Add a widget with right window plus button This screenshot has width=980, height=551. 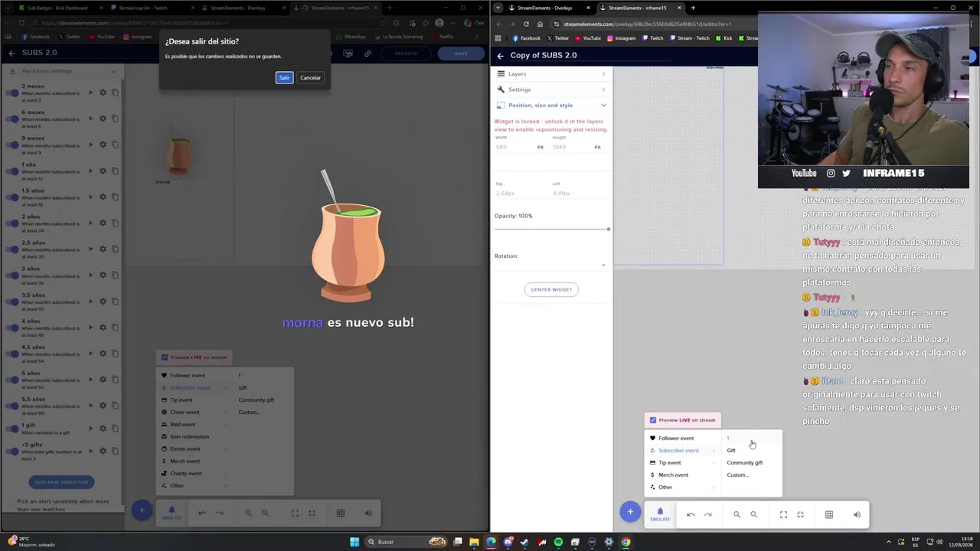tap(630, 512)
